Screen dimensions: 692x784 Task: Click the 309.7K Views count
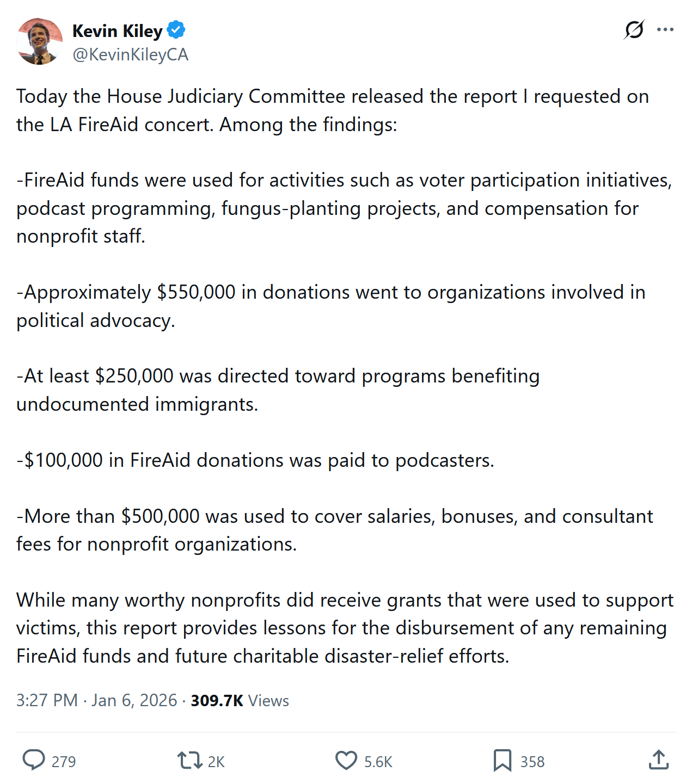pos(240,700)
